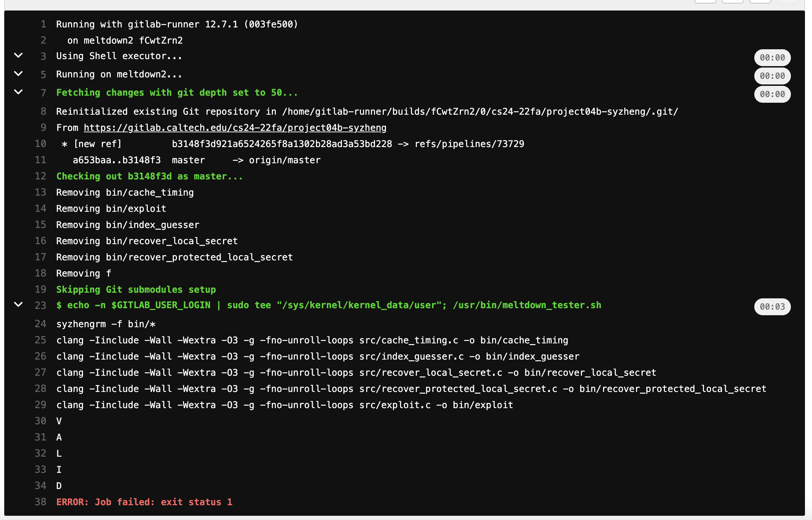Click line number 25 beside cache_timing compile command
This screenshot has width=812, height=520.
[x=40, y=340]
